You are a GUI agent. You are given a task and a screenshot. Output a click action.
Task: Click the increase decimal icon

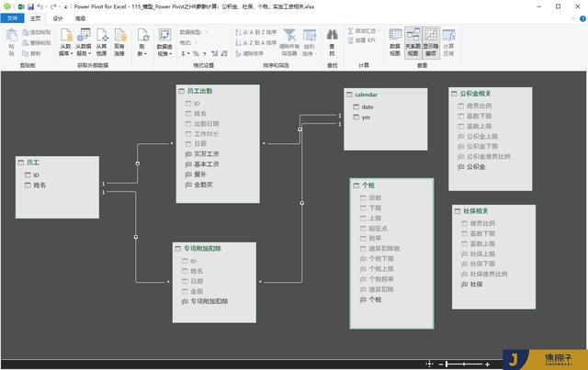[214, 53]
